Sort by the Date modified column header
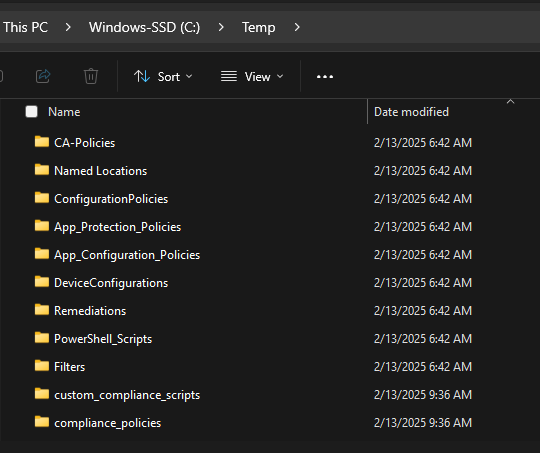The image size is (540, 453). pos(411,112)
